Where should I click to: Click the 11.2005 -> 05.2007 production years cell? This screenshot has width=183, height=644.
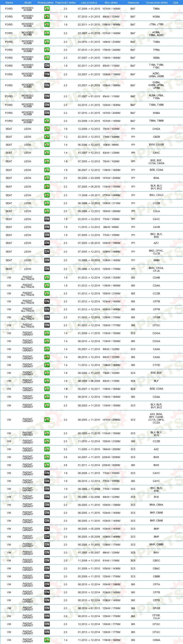click(89, 553)
